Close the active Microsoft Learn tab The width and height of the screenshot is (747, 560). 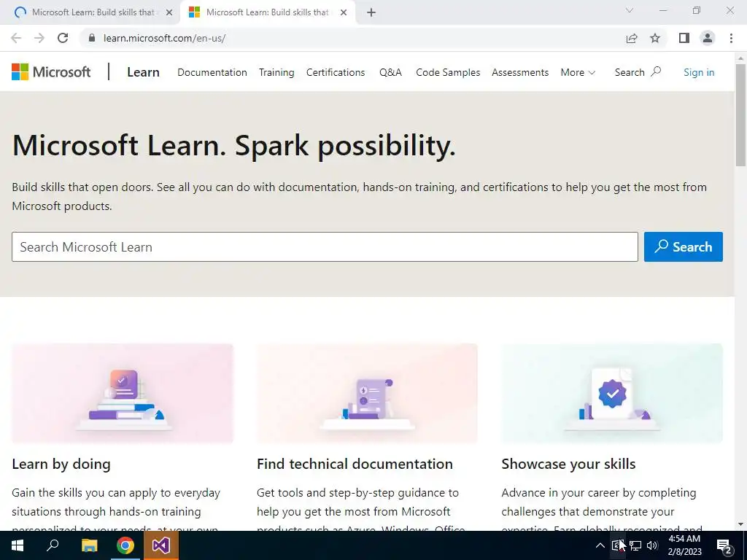344,13
